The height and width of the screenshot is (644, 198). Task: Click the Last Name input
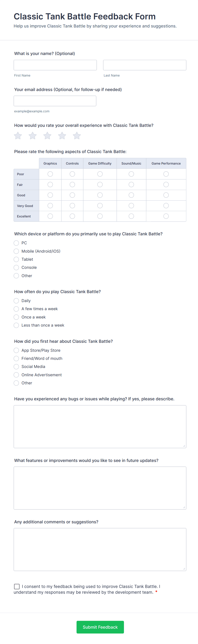point(145,65)
